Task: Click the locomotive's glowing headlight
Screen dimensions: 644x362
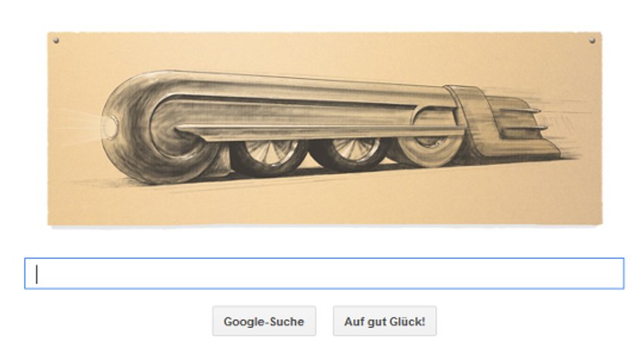Action: 110,126
